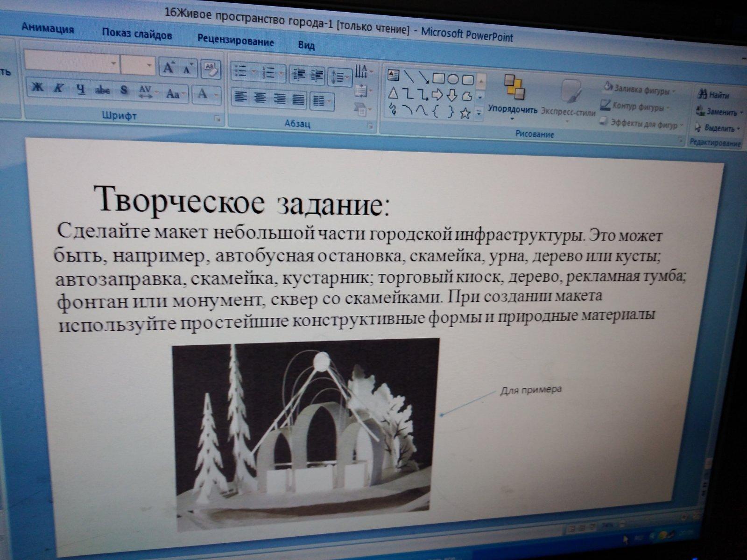Select the rounded rectangle shape

pyautogui.click(x=467, y=80)
